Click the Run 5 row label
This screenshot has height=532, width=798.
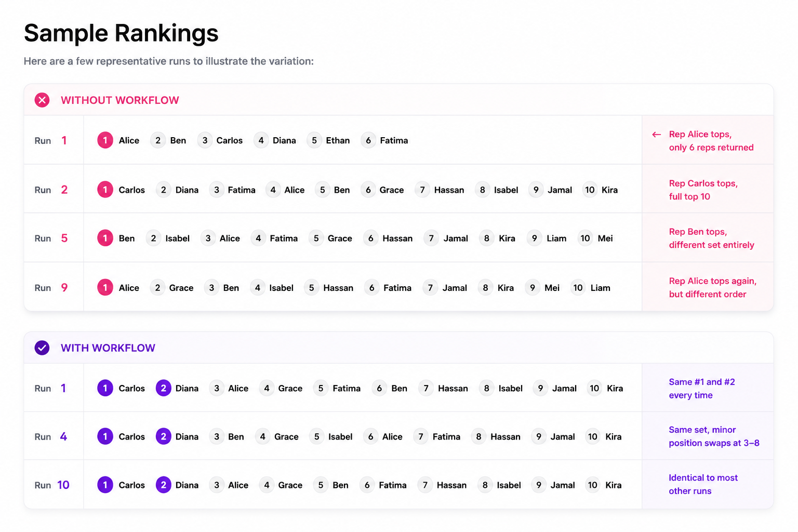(51, 238)
